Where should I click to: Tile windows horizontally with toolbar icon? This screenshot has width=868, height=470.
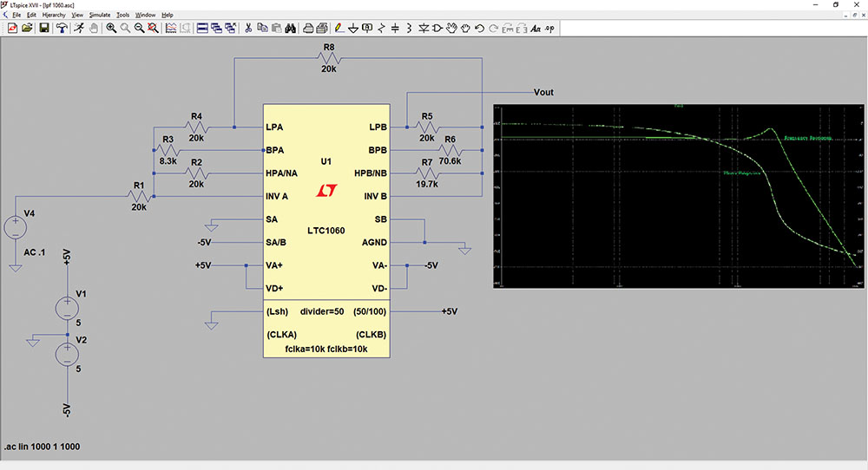tap(202, 29)
